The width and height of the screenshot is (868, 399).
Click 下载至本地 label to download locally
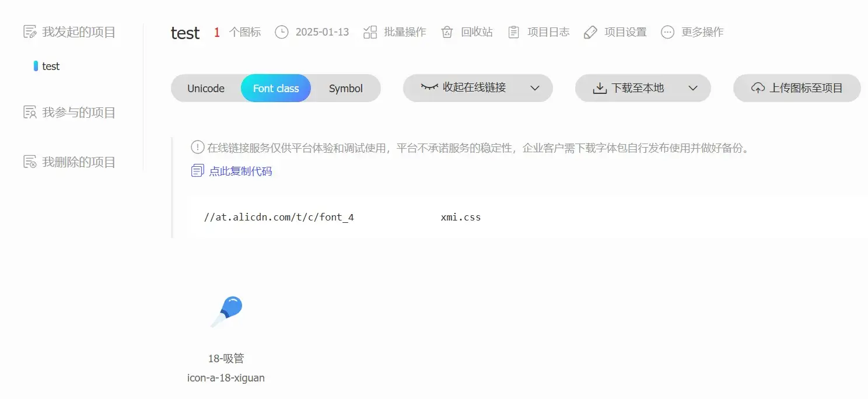click(x=638, y=88)
